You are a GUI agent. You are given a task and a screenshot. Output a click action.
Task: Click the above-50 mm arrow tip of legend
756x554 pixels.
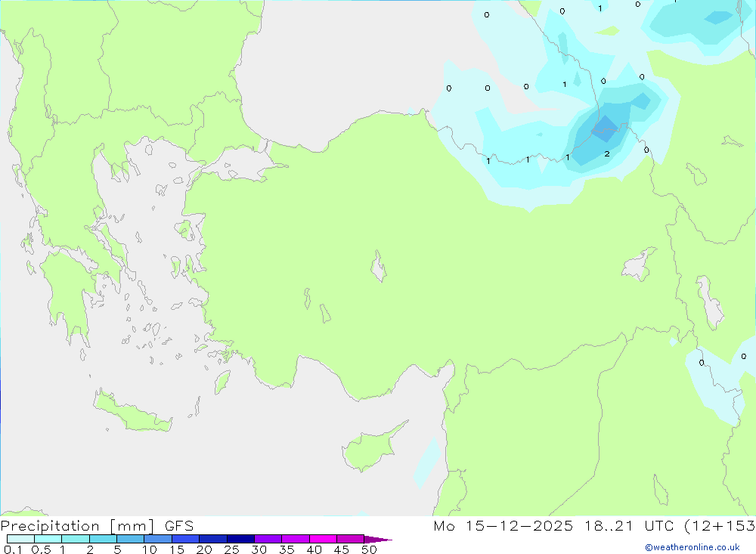(378, 540)
